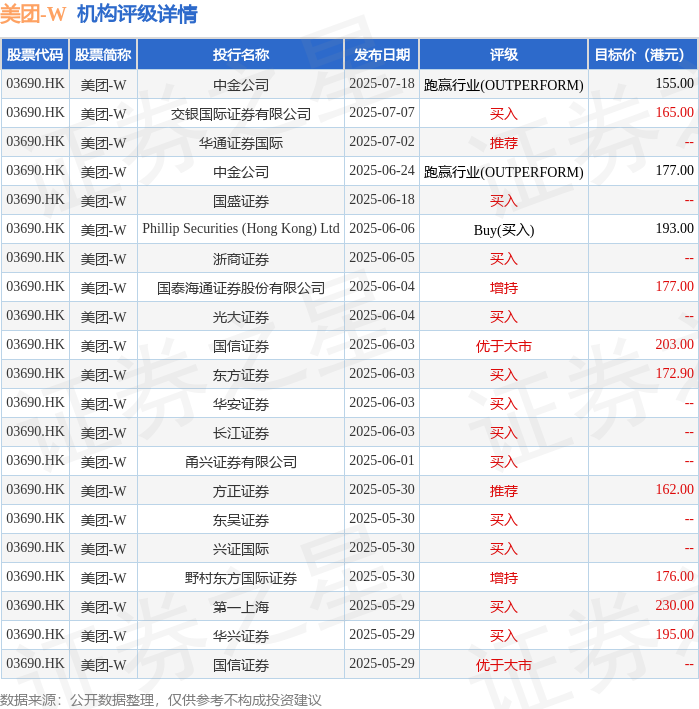Click the data source disclaimer footer text

[x=161, y=700]
